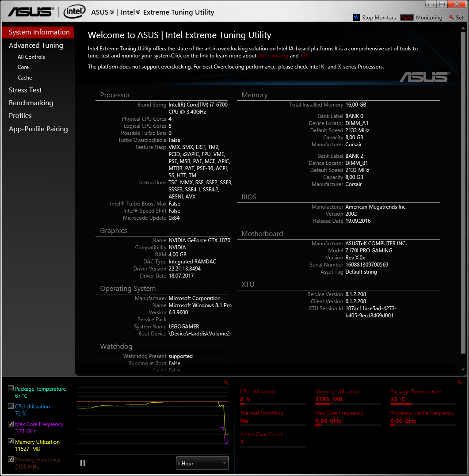469x476 pixels.
Task: Click XTU session id '107ac11a-e5ad-4273-'
Action: pyautogui.click(x=371, y=308)
